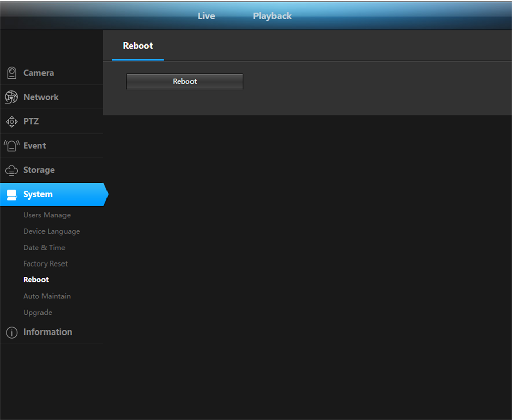Click the PTZ directional arrows icon
This screenshot has width=512, height=420.
click(x=11, y=122)
